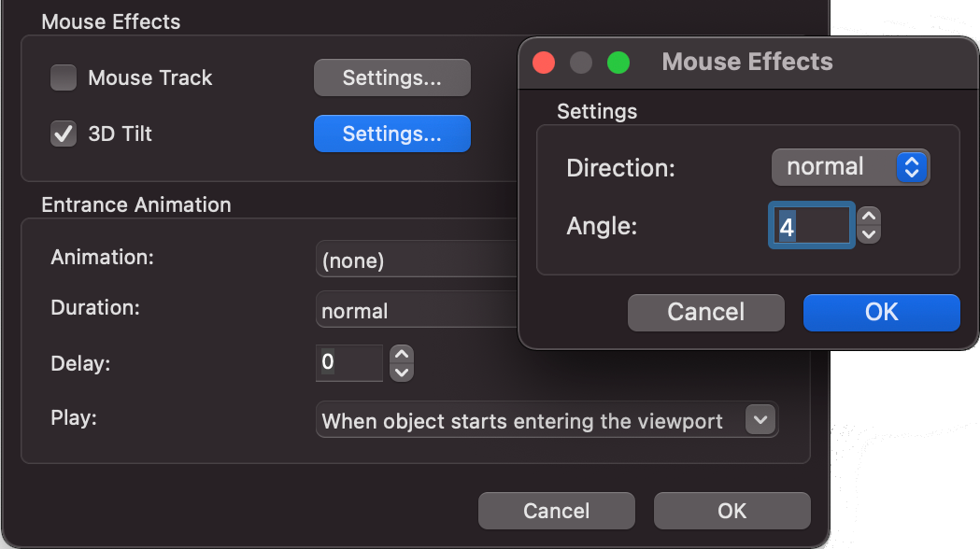Open the Animation dropdown showing (none)
The height and width of the screenshot is (549, 980).
[417, 260]
